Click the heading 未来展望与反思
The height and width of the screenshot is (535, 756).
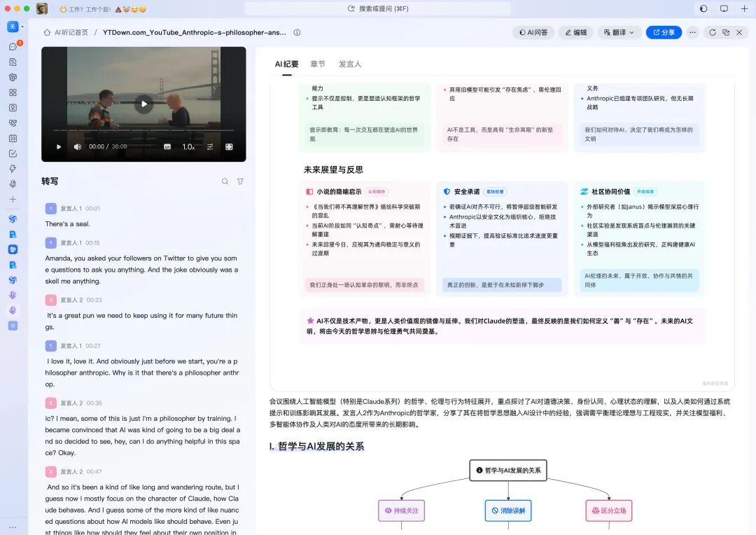click(333, 169)
